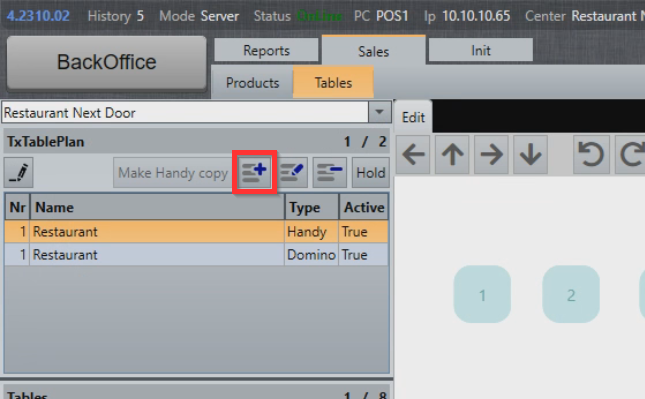Move selection with the right arrow icon

tap(491, 155)
